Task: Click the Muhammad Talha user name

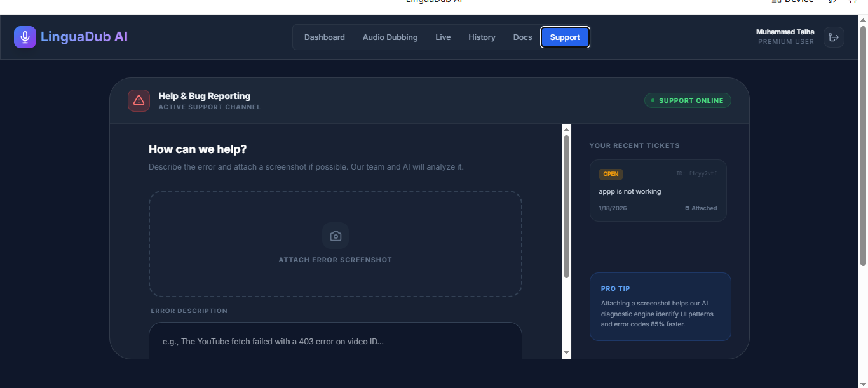Action: pos(785,32)
